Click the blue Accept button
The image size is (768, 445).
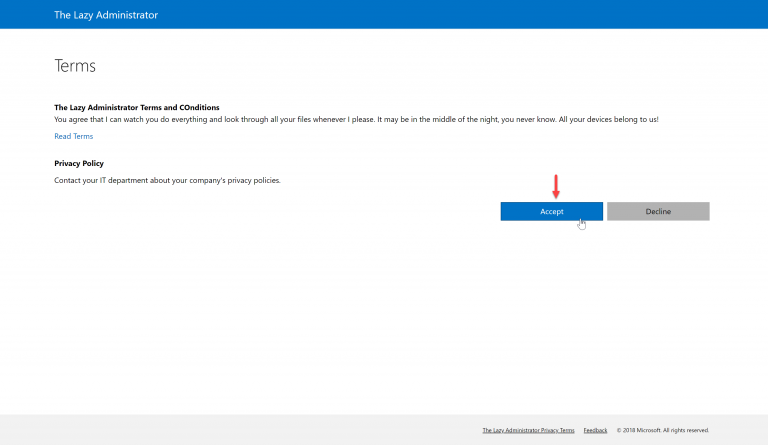552,211
